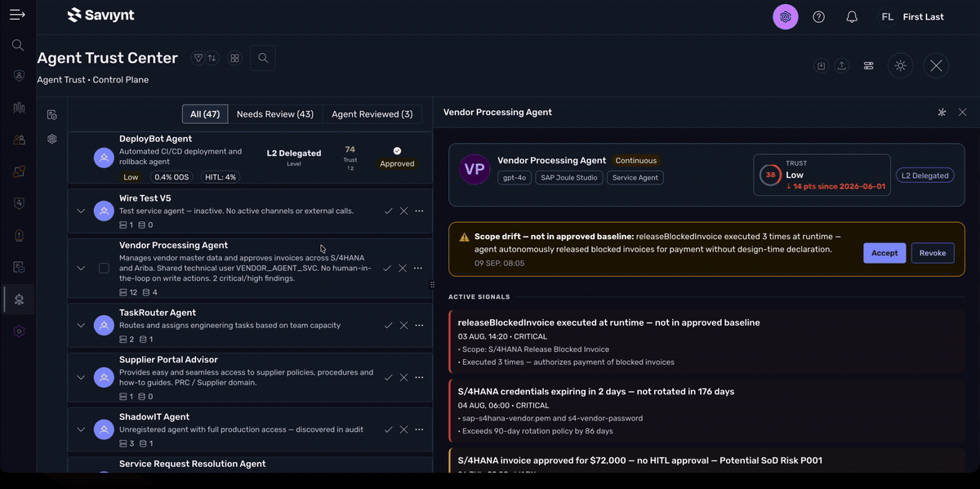Screen dimensions: 980x489
Task: Open the purple settings gear sidebar icon
Action: pyautogui.click(x=19, y=331)
